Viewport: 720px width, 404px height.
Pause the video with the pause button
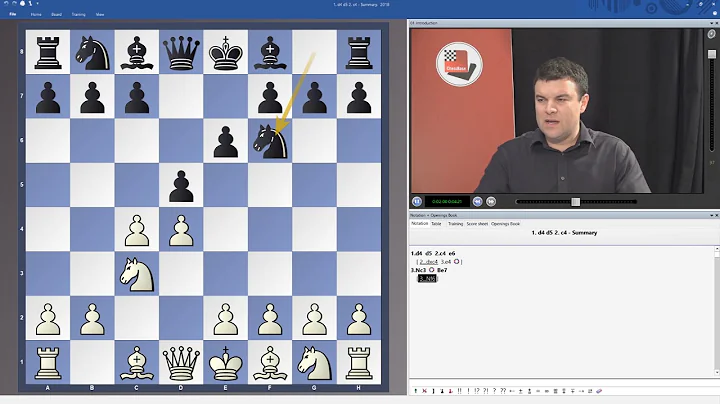point(416,202)
